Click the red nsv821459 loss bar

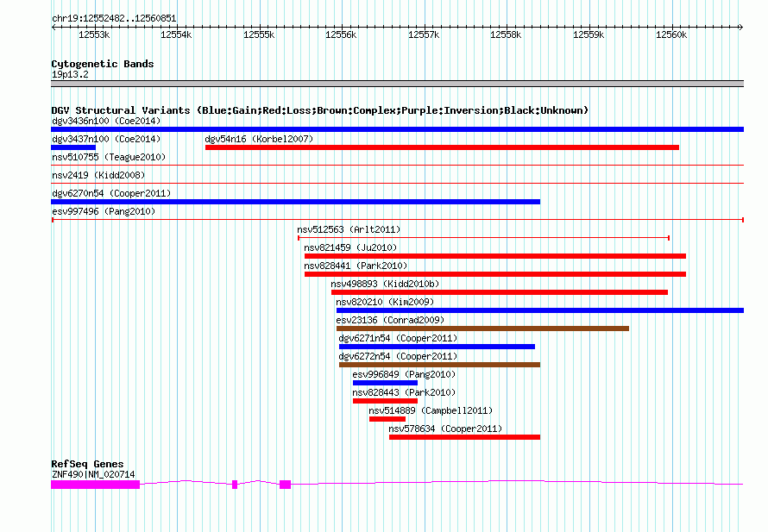pyautogui.click(x=495, y=256)
